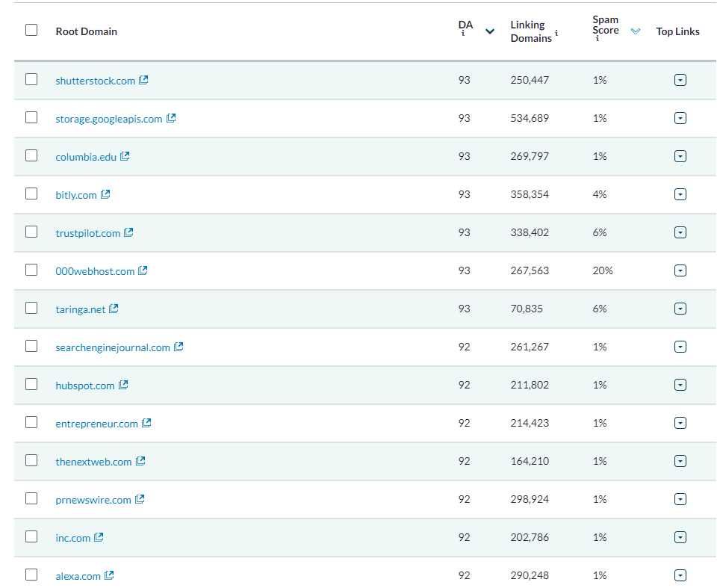720x588 pixels.
Task: Check the prnewswire.com row checkbox
Action: pyautogui.click(x=31, y=498)
